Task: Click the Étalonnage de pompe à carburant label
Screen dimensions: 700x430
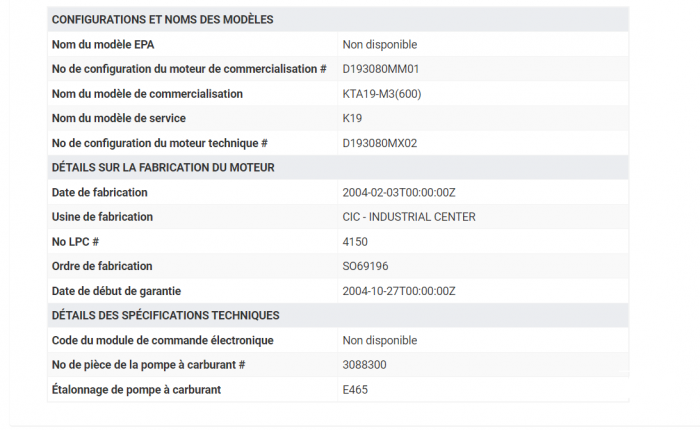Action: 136,390
